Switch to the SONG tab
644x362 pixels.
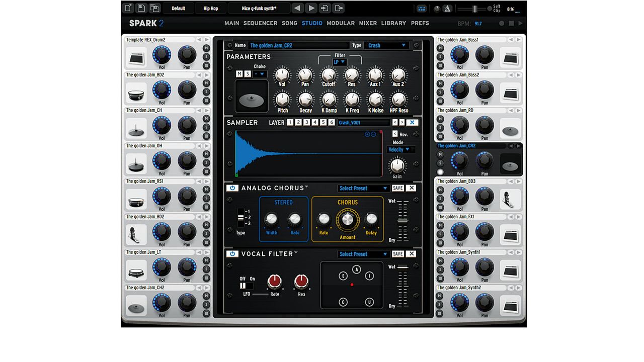[290, 23]
